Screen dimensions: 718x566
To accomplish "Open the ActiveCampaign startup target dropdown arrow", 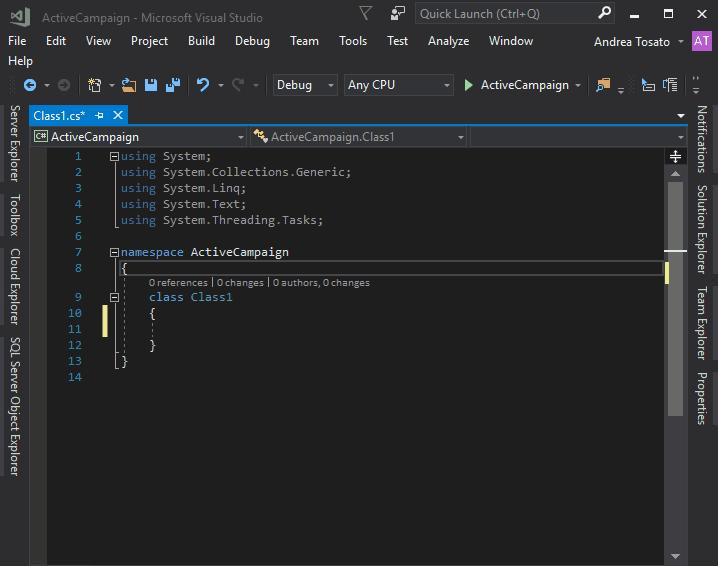I will pyautogui.click(x=578, y=86).
